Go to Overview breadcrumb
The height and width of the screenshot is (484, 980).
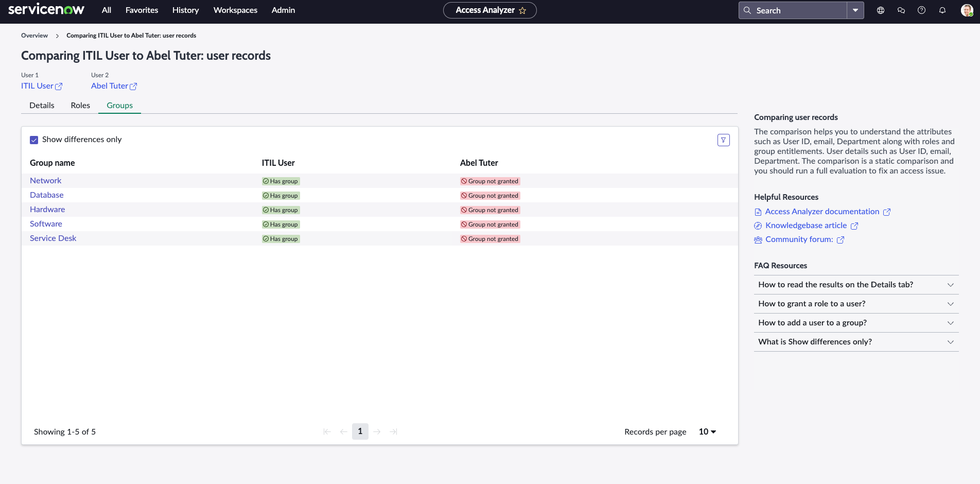coord(34,36)
